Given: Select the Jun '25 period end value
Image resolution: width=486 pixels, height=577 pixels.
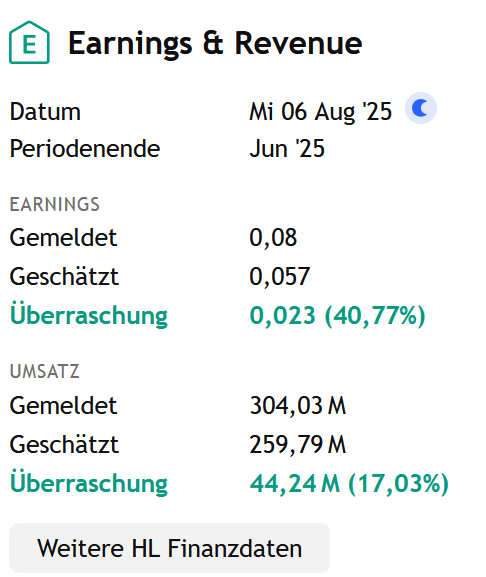Looking at the screenshot, I should point(287,149).
